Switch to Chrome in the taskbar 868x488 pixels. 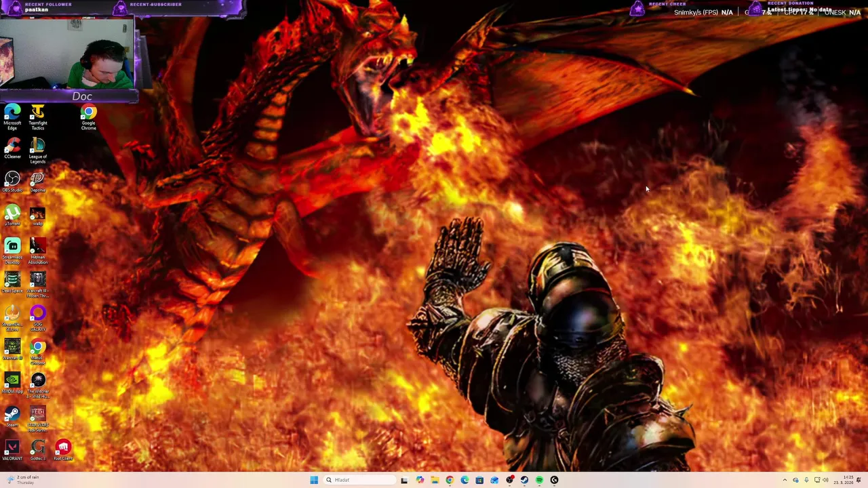click(450, 480)
